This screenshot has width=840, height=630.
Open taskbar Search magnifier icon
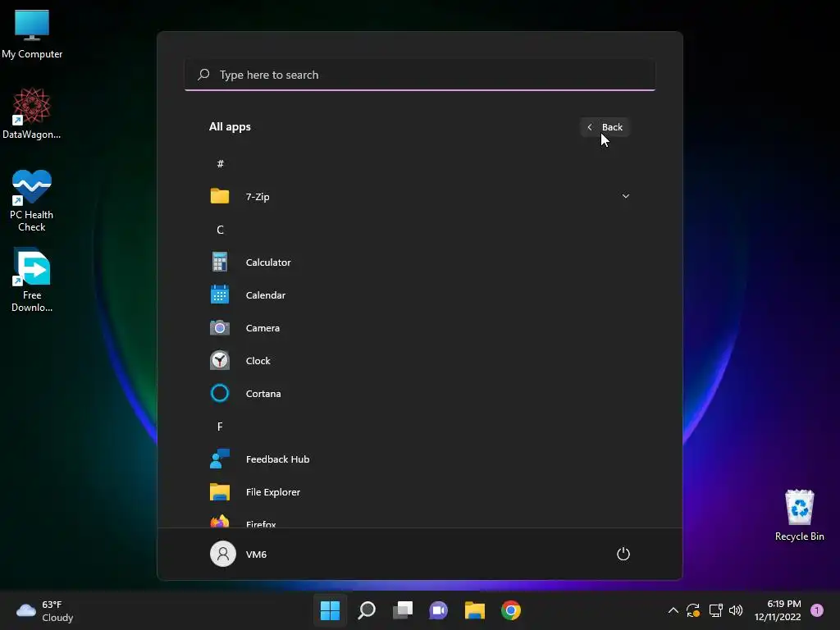367,610
